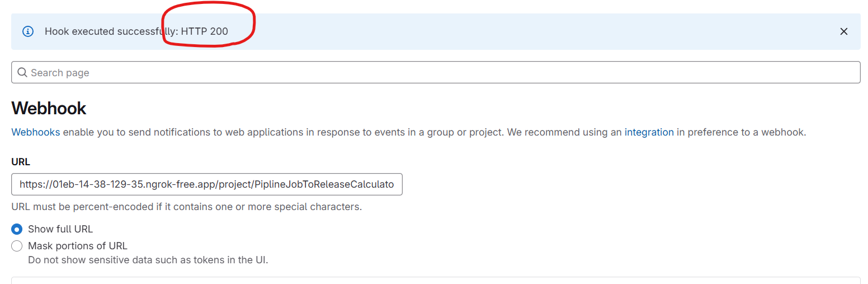Dismiss the hook executed alert
Viewport: 868px width, 284px height.
click(x=844, y=31)
